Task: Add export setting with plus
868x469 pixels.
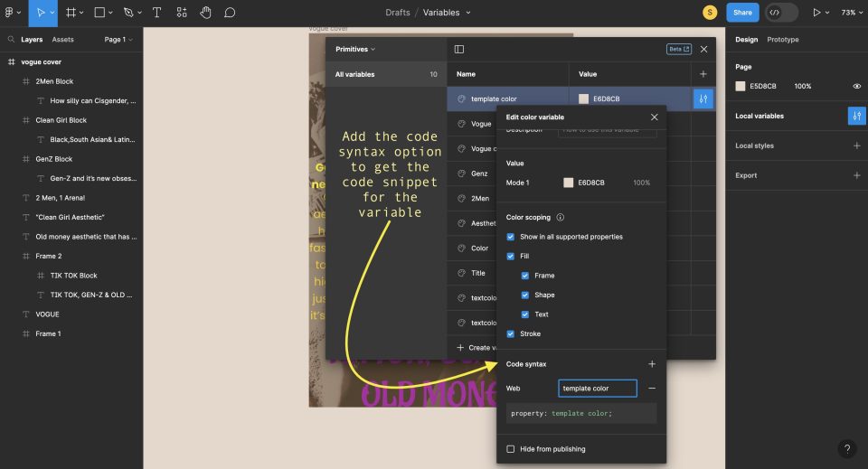Action: [x=856, y=175]
